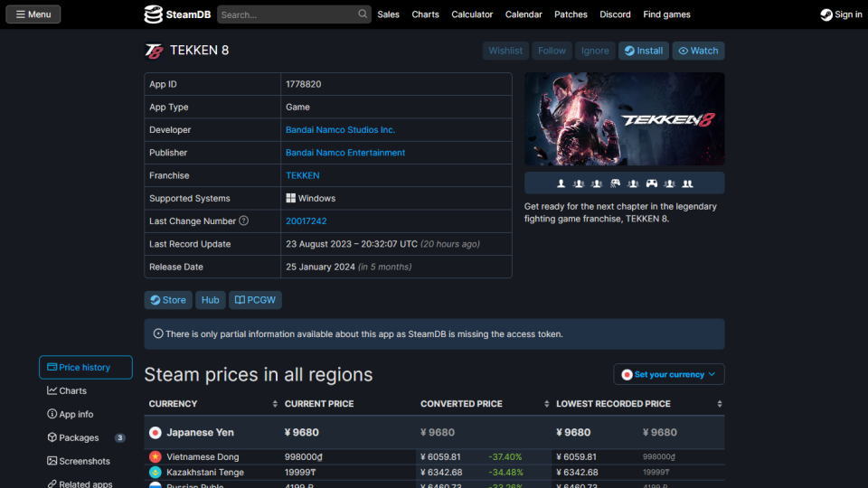Screen dimensions: 868x488
Task: Click the Windows supported system icon
Action: 290,198
